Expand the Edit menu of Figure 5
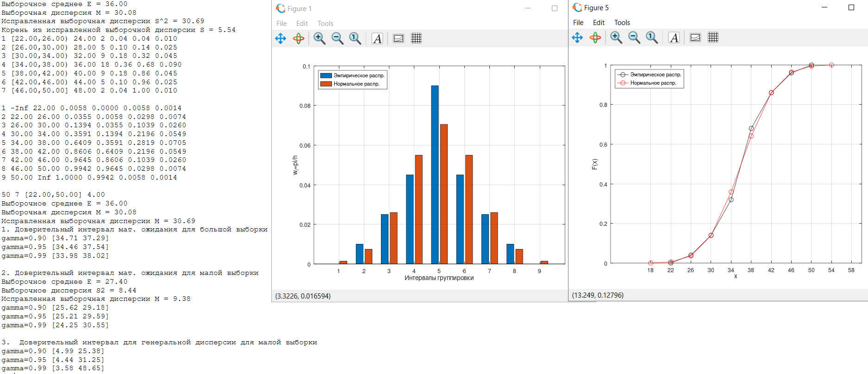Image resolution: width=868 pixels, height=374 pixels. click(x=599, y=23)
